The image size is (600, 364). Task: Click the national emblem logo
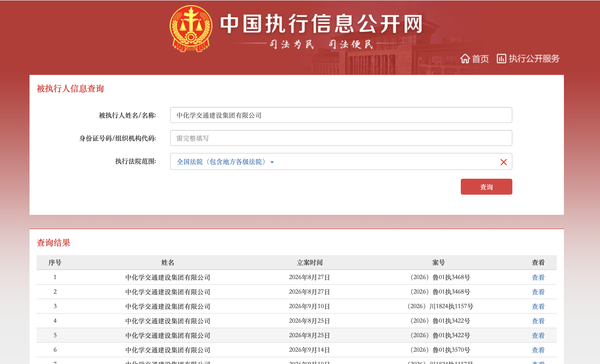[191, 29]
